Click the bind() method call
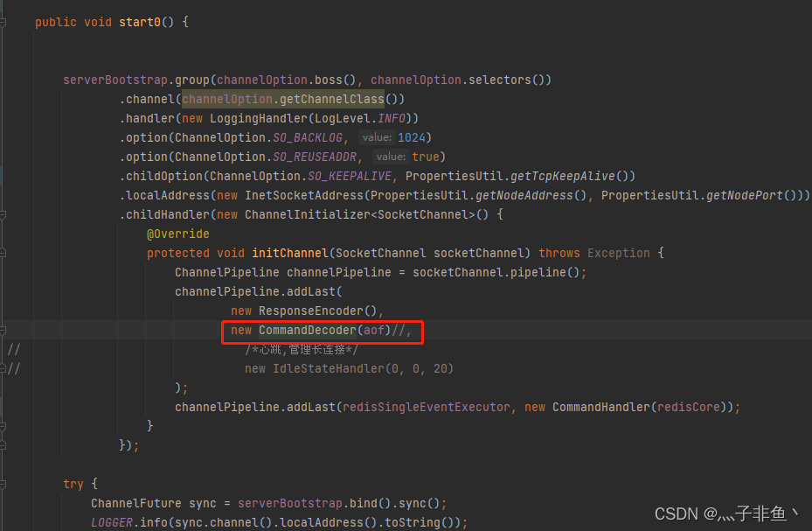The width and height of the screenshot is (812, 531). coord(371,503)
